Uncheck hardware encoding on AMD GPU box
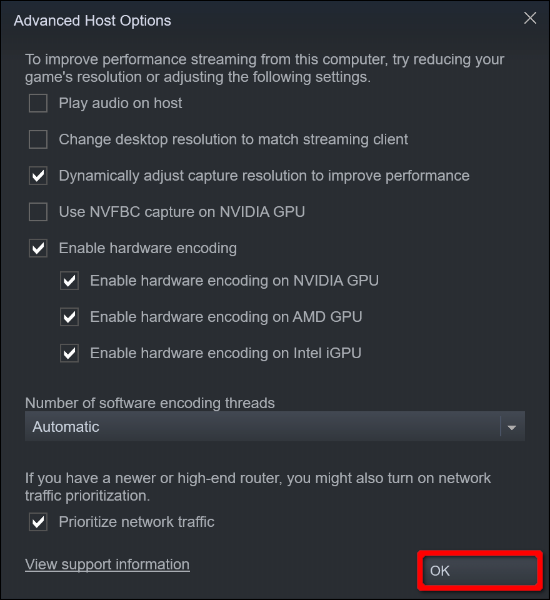This screenshot has width=550, height=600. [x=69, y=317]
